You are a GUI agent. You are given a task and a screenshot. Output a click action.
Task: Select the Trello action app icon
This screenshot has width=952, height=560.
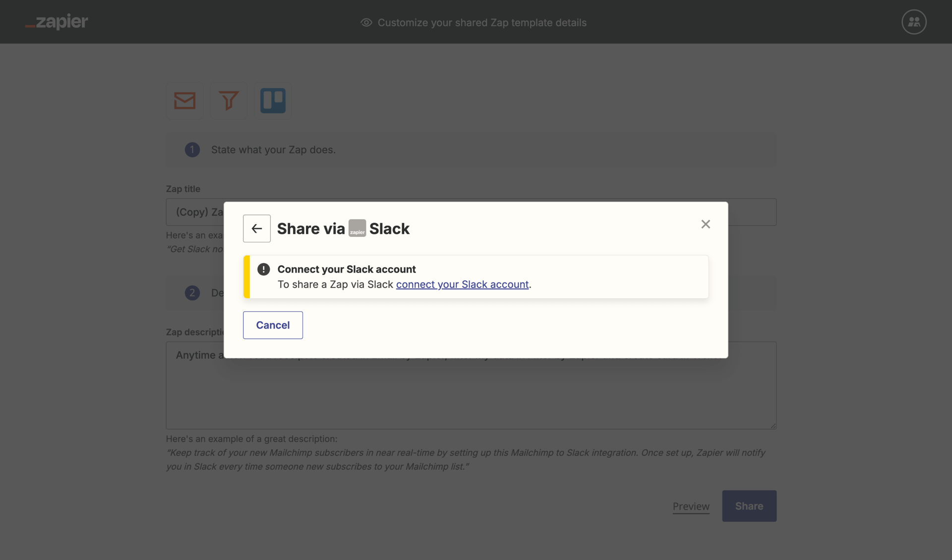point(273,100)
